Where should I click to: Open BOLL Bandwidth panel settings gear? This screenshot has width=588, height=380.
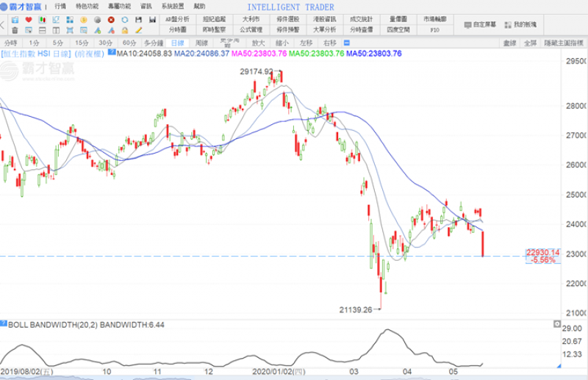tap(4, 323)
